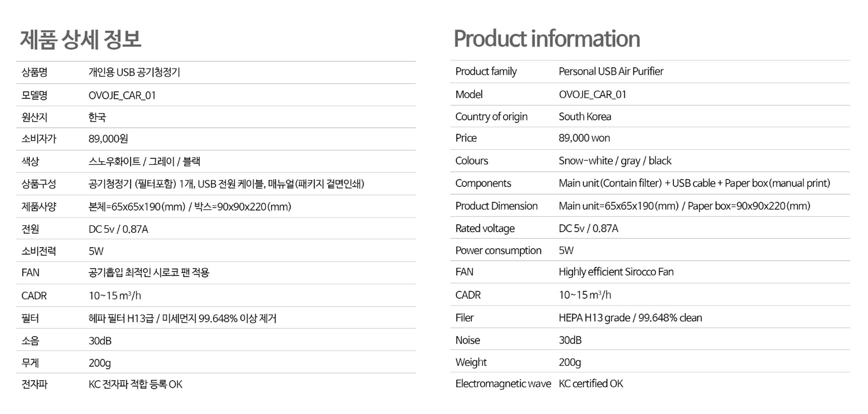Click the "Rated voltage" row label

(485, 228)
